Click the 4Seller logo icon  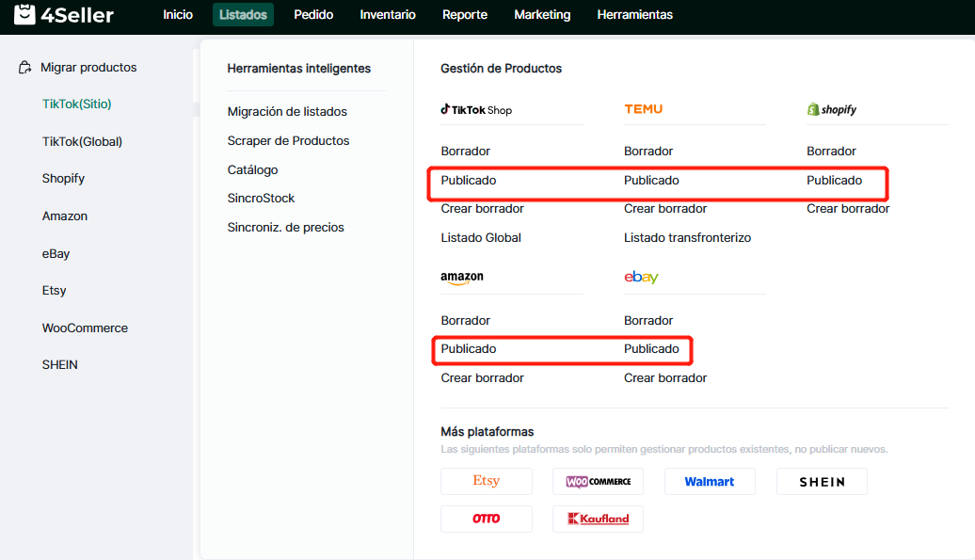click(x=24, y=14)
